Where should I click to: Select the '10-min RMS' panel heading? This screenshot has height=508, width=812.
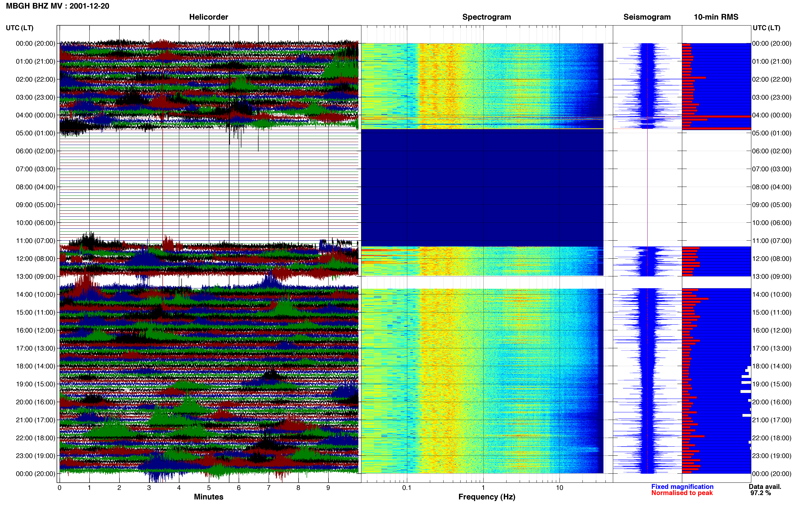[x=716, y=17]
